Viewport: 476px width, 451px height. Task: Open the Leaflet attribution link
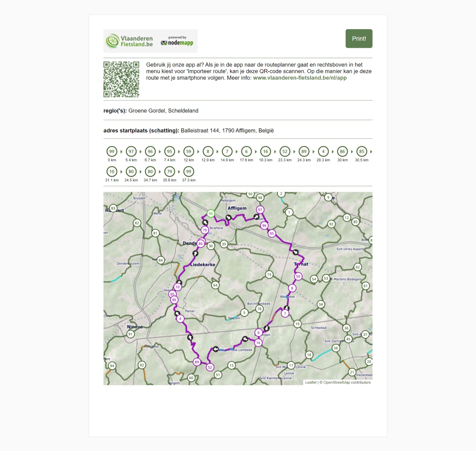pyautogui.click(x=311, y=382)
